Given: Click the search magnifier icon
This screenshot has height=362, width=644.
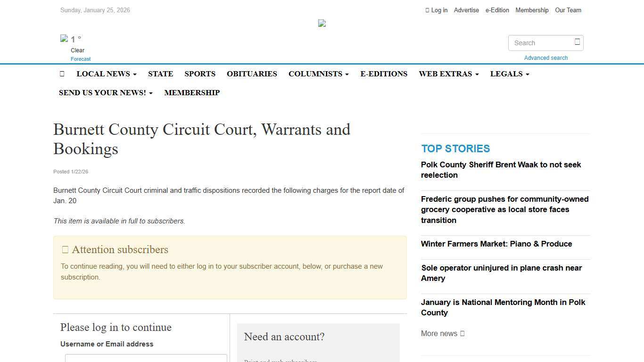Looking at the screenshot, I should point(577,42).
